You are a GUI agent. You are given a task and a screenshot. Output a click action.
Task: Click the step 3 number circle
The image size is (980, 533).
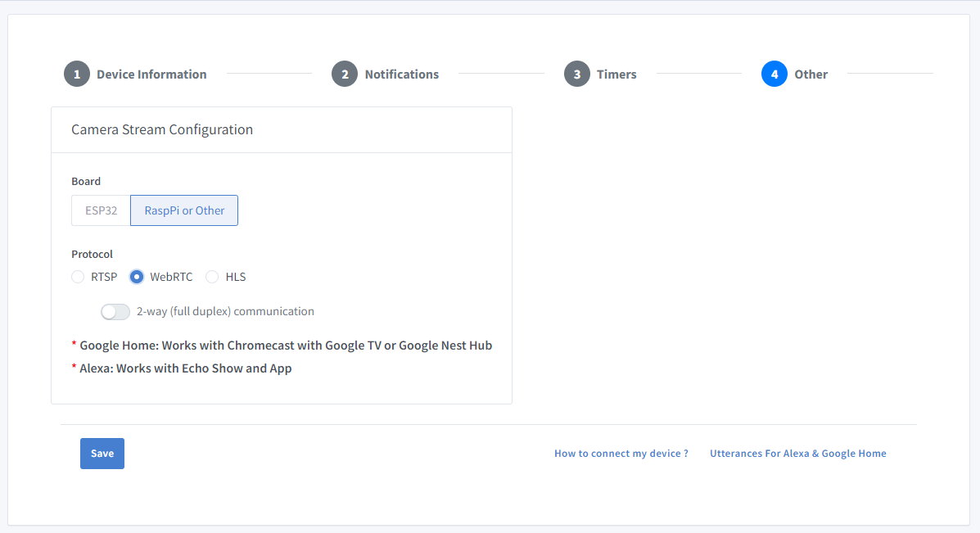pos(577,74)
